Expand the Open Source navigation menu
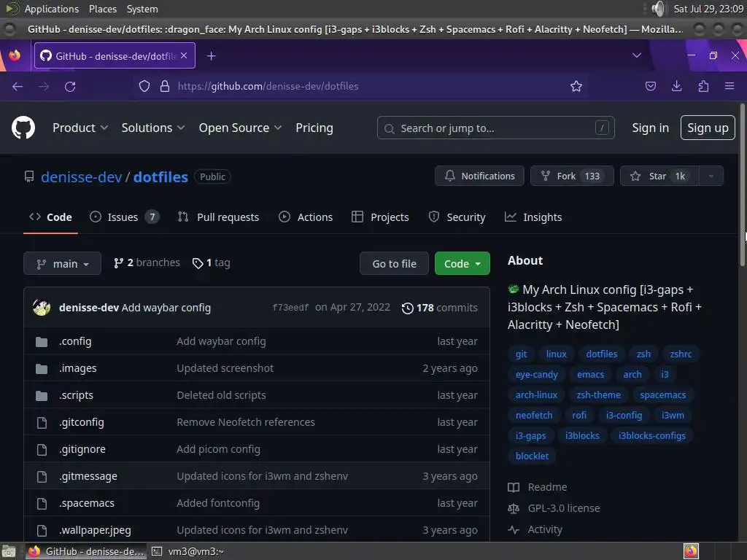 pos(240,128)
